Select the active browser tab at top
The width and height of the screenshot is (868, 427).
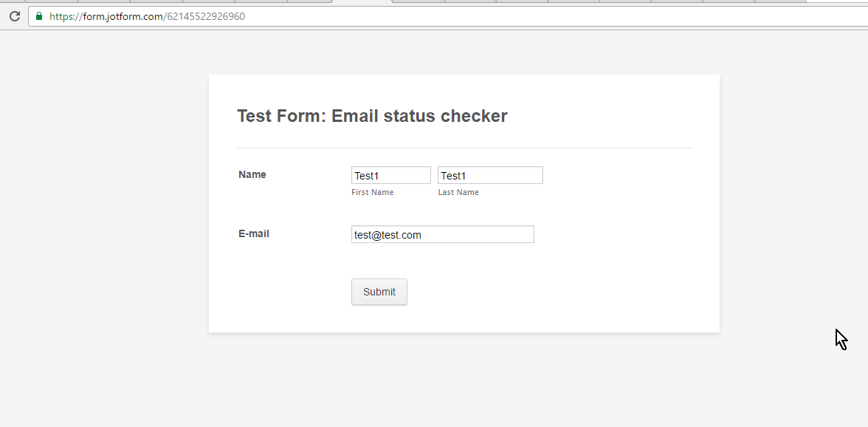[x=362, y=1]
